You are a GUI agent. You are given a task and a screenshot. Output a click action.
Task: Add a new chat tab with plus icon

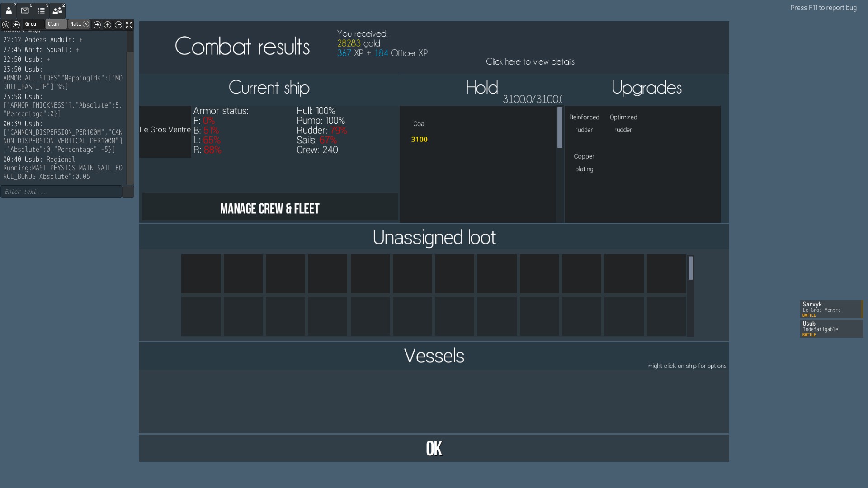[108, 25]
